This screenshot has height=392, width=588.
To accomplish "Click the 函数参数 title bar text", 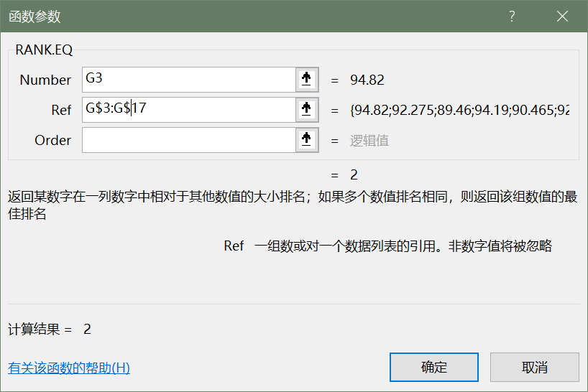I will 35,17.
